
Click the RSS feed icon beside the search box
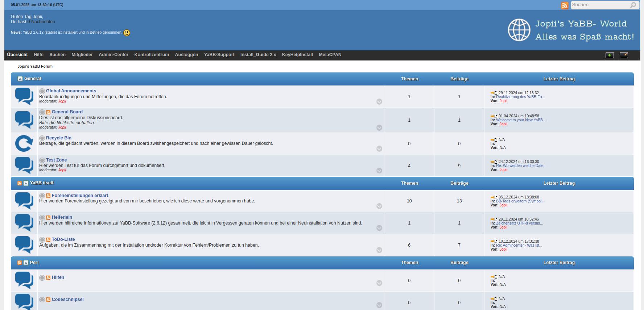pos(564,5)
